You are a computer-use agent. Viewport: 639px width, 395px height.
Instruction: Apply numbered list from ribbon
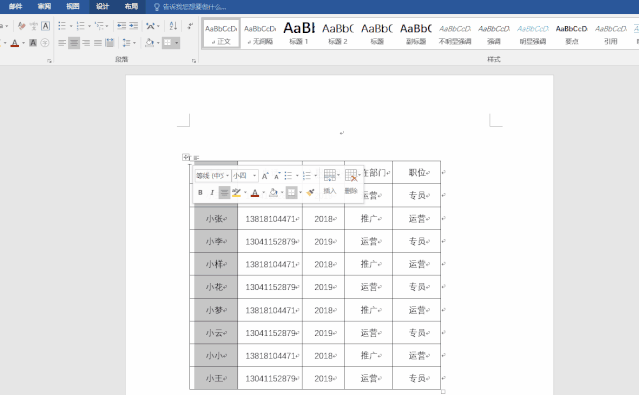[x=80, y=26]
